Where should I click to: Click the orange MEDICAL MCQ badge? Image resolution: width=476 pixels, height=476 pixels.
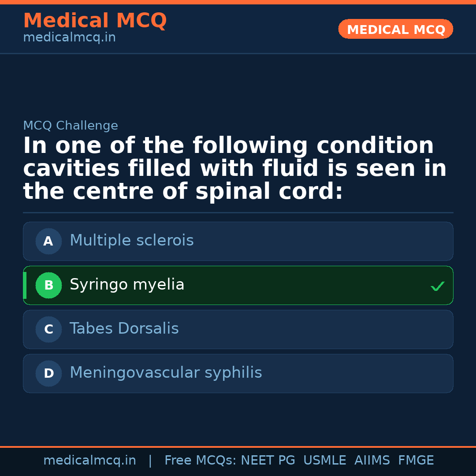pos(395,29)
